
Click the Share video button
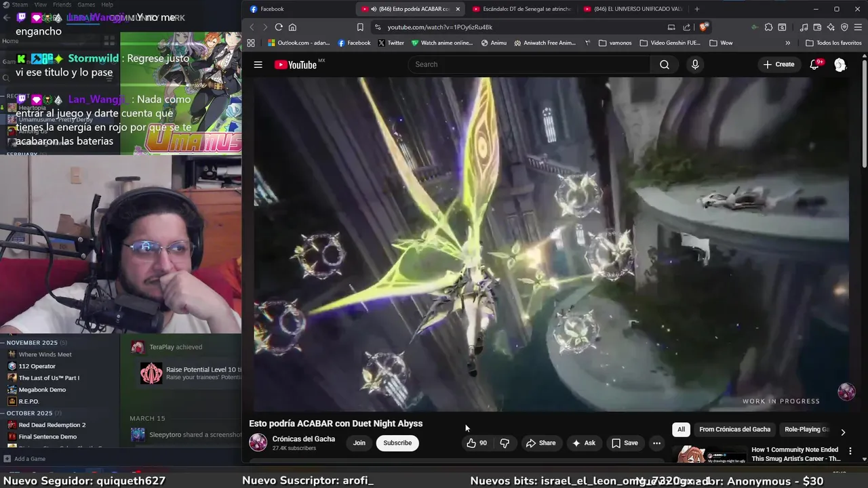[x=540, y=443]
